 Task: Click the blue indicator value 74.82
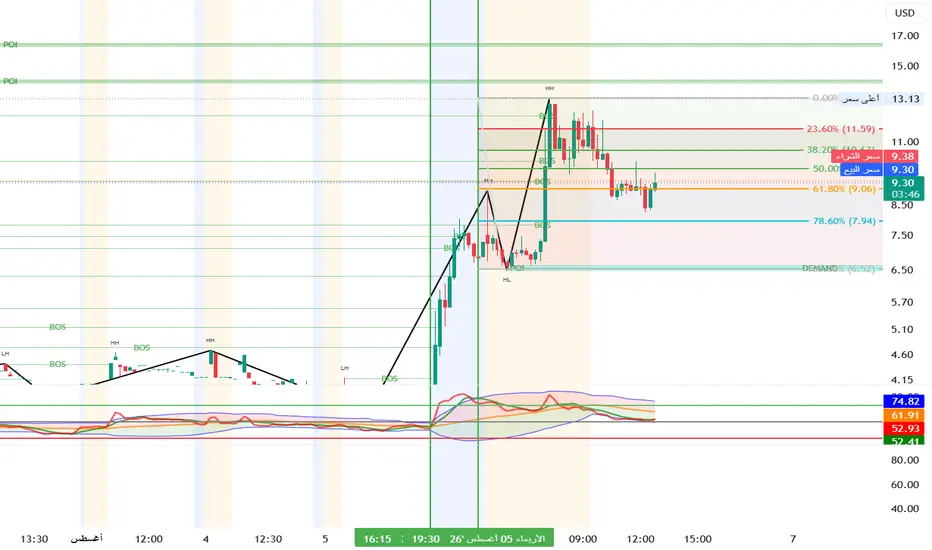[x=903, y=401]
